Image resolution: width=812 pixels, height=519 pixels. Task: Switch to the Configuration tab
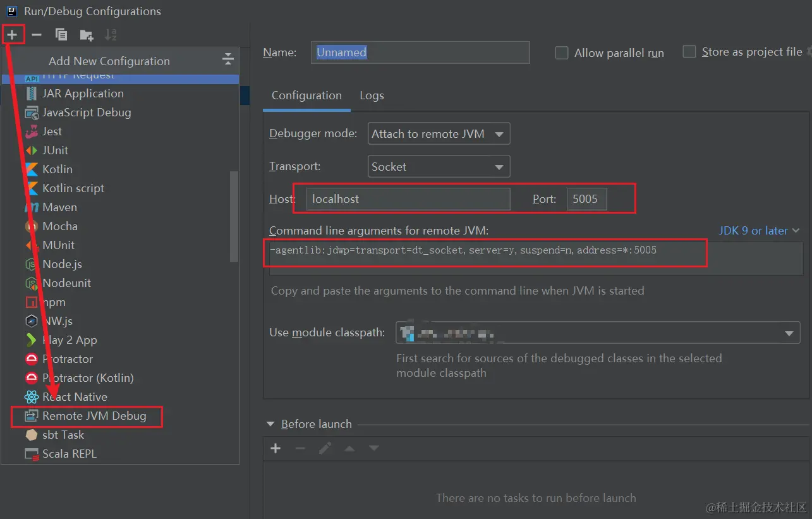click(x=306, y=95)
